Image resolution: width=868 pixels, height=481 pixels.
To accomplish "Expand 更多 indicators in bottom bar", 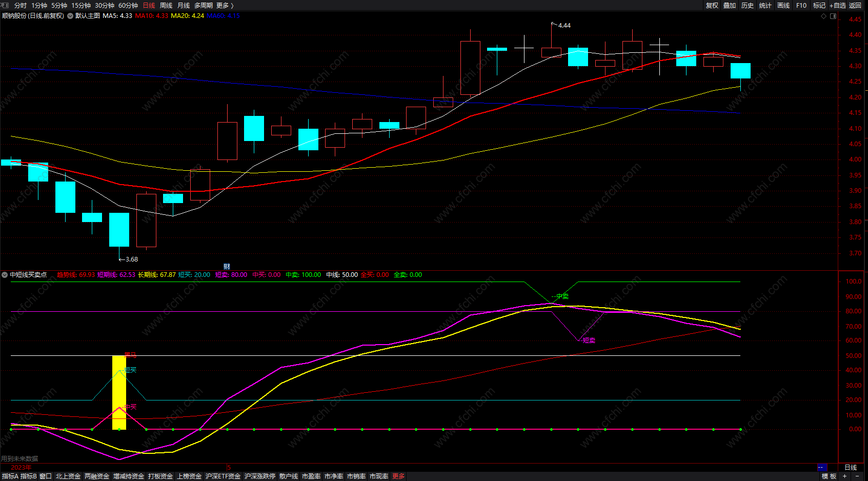I will pos(399,476).
